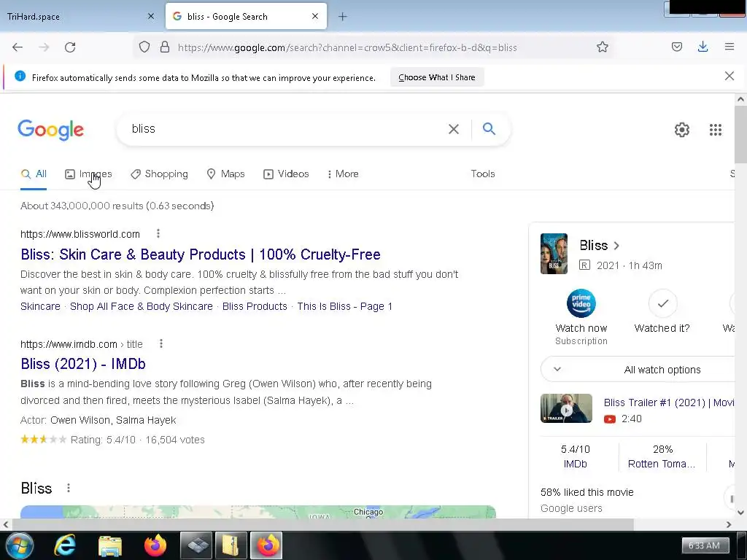Open the tracking protection shield icon
747x560 pixels.
144,47
